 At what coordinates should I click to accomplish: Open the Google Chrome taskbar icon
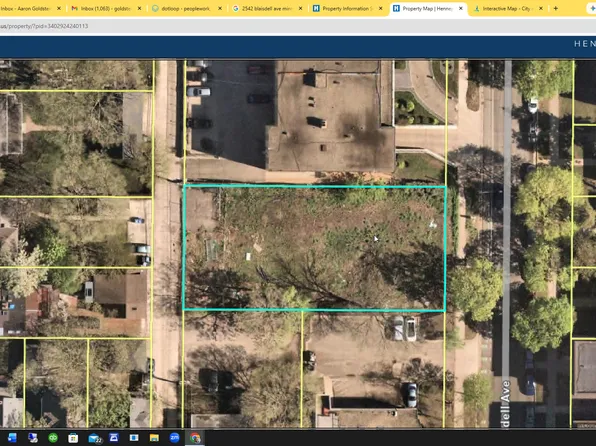click(195, 438)
